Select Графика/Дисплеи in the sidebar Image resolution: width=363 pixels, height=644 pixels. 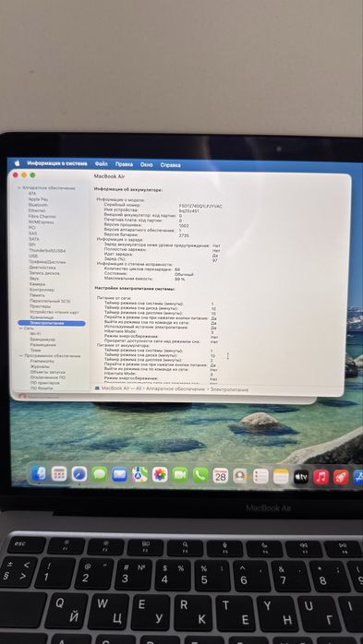tap(48, 262)
